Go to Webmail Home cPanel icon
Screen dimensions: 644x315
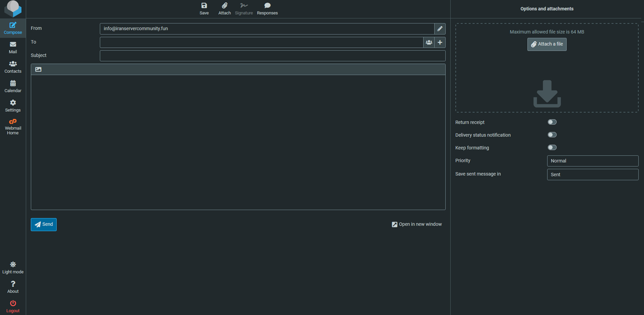13,126
